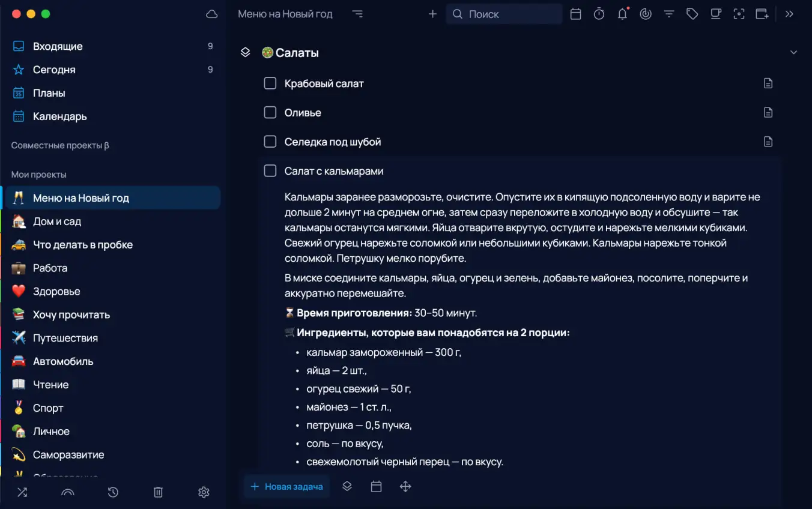
Task: Open sorting options next to project title
Action: pyautogui.click(x=357, y=13)
